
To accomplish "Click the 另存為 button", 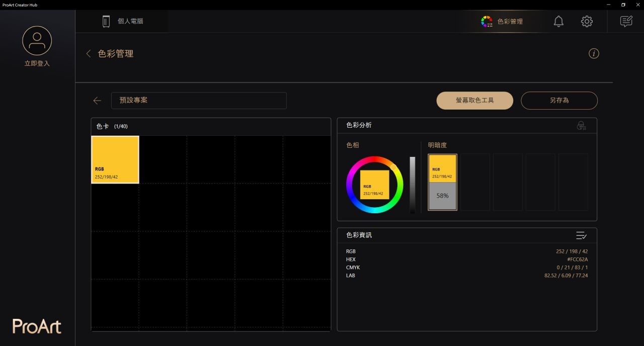I will (x=559, y=101).
